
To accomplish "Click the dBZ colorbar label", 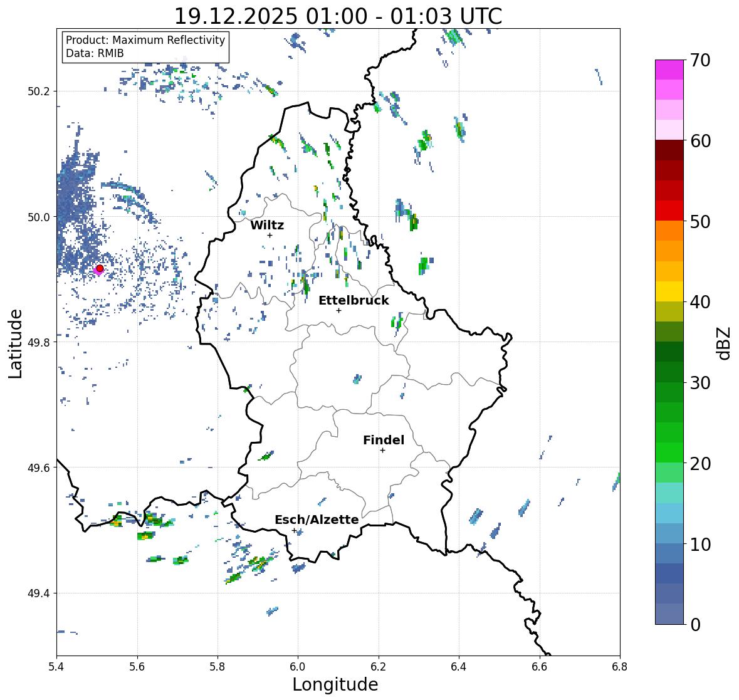I will (725, 343).
